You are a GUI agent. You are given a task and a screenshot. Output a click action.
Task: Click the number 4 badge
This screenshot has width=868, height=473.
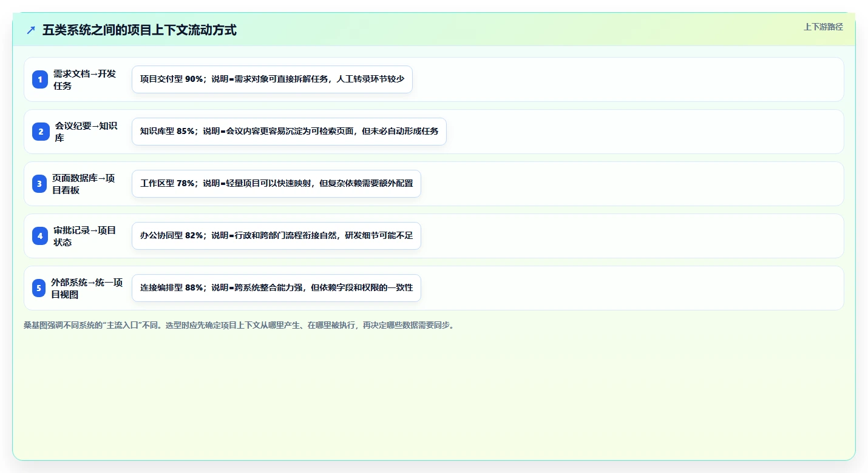pos(40,236)
